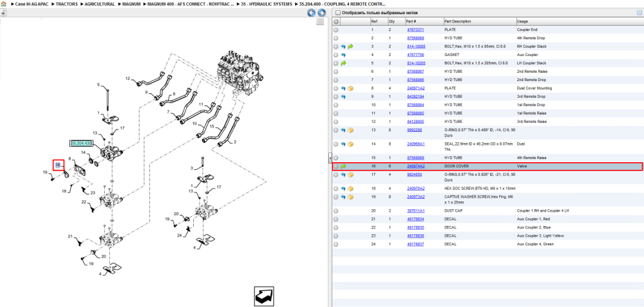
Task: Select 'Coupler 1 RH and Coupler 4 LH' text
Action: pyautogui.click(x=544, y=211)
